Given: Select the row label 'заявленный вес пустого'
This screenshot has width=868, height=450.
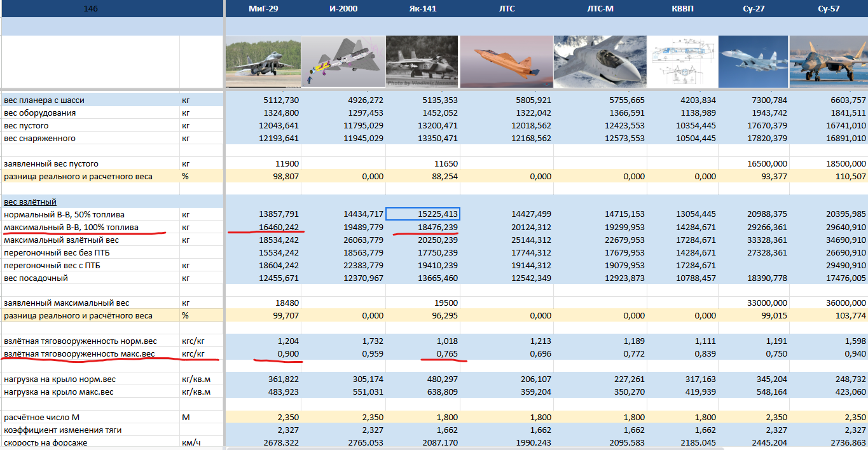Looking at the screenshot, I should tap(51, 164).
